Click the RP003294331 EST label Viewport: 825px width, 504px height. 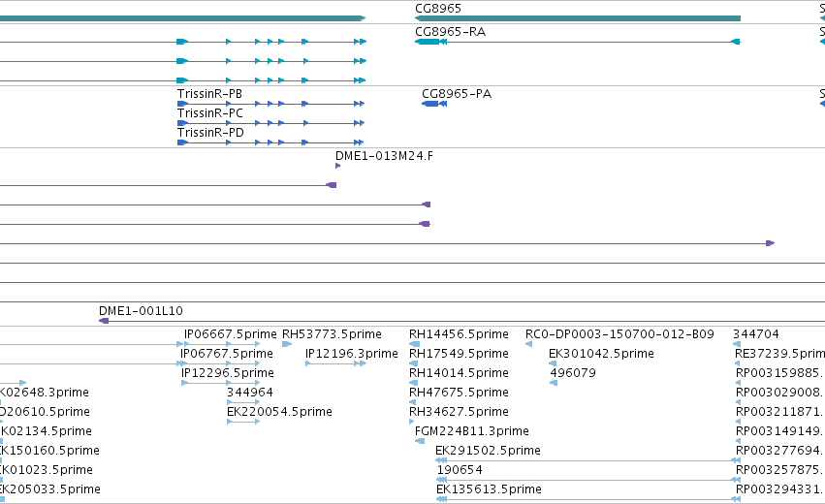[x=779, y=489]
